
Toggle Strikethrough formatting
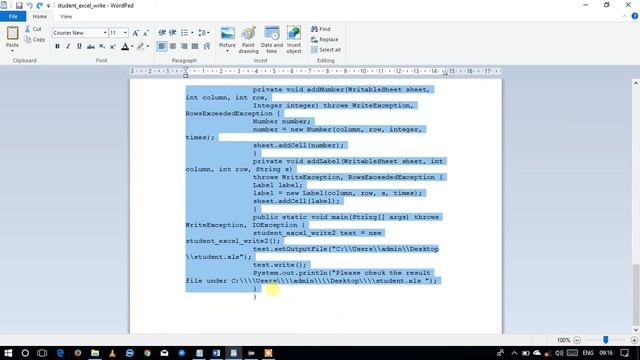click(91, 47)
